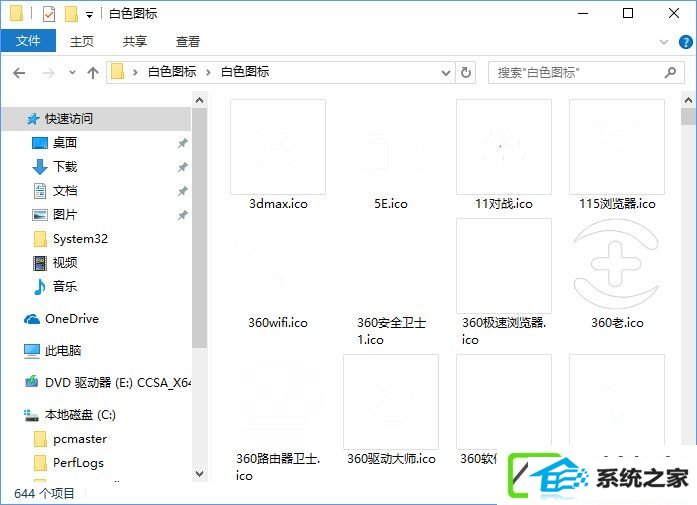The width and height of the screenshot is (697, 505).
Task: Switch to the 主页 ribbon tab
Action: click(82, 41)
